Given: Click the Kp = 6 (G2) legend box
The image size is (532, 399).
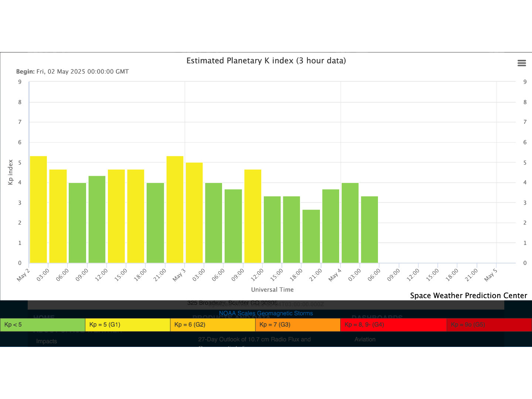Looking at the screenshot, I should (x=212, y=325).
